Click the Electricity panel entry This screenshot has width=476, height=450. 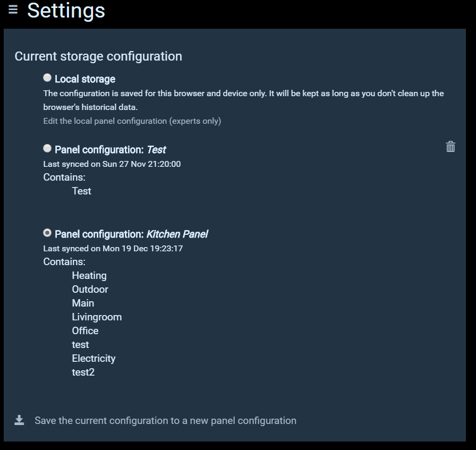(93, 359)
